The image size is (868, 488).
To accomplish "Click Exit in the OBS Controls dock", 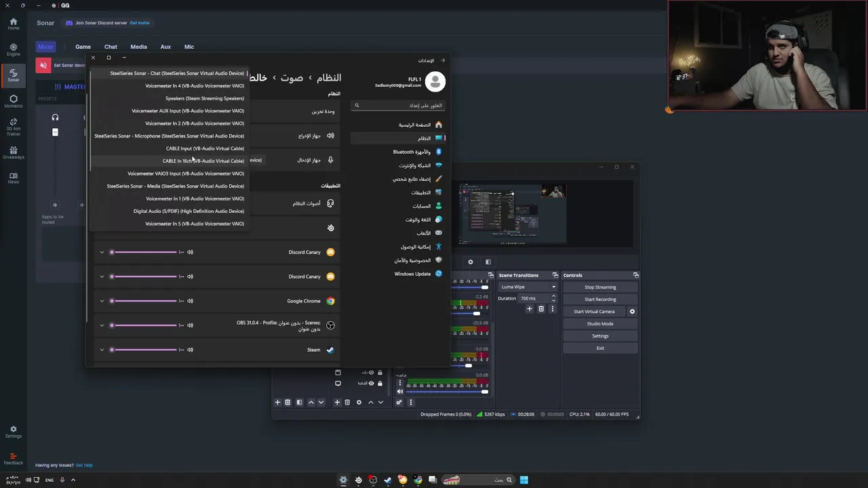I will 600,348.
